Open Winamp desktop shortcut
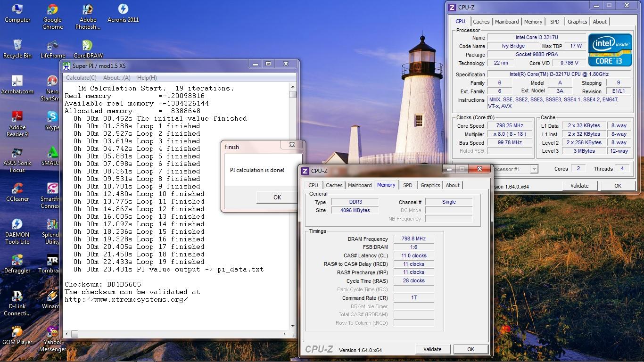 (x=51, y=300)
